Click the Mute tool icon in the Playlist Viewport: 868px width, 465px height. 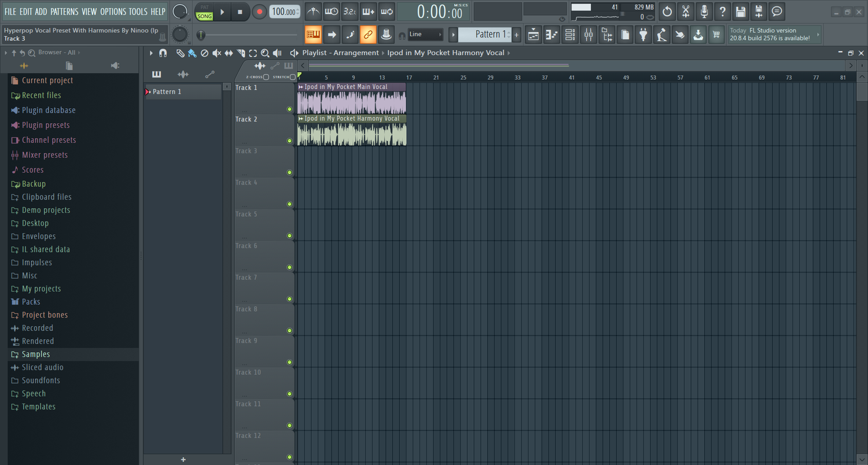click(217, 53)
